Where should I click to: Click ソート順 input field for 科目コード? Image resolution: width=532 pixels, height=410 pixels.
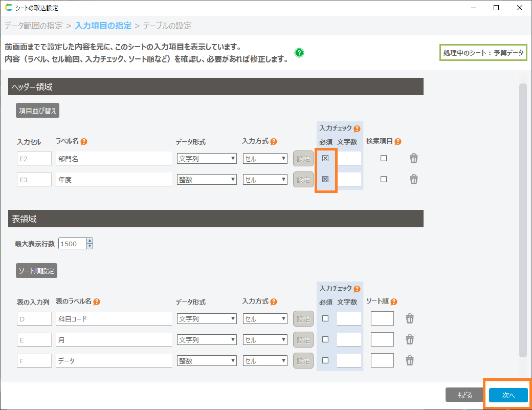382,319
